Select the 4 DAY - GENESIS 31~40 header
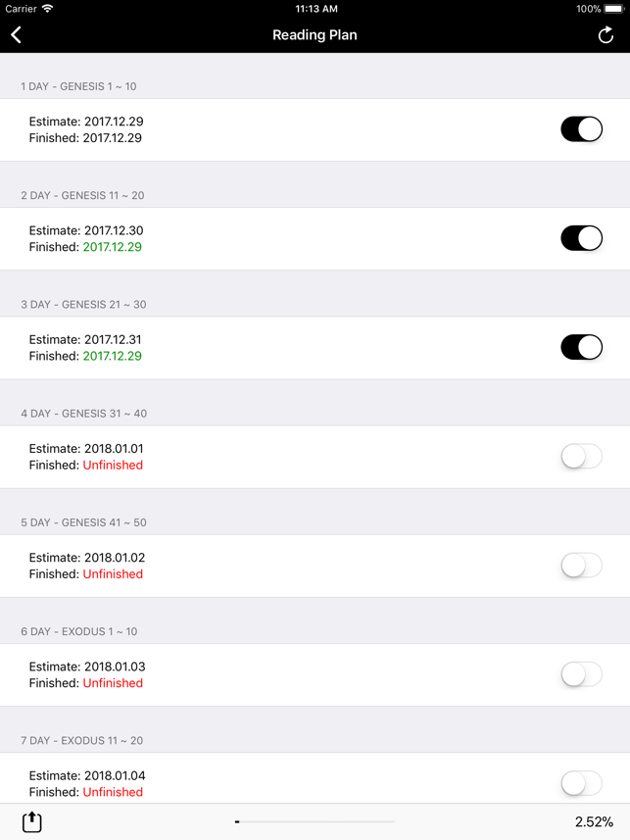The height and width of the screenshot is (840, 630). (x=83, y=414)
